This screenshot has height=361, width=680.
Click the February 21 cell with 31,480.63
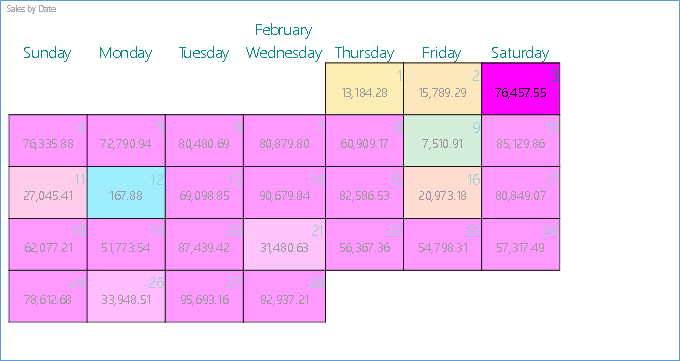point(284,245)
